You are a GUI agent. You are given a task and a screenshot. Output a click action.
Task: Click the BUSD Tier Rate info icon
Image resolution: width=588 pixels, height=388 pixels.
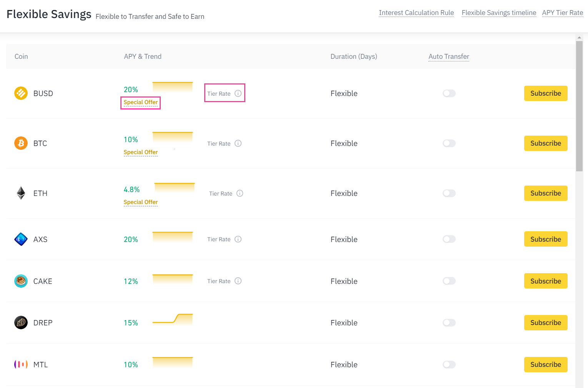[x=238, y=93]
